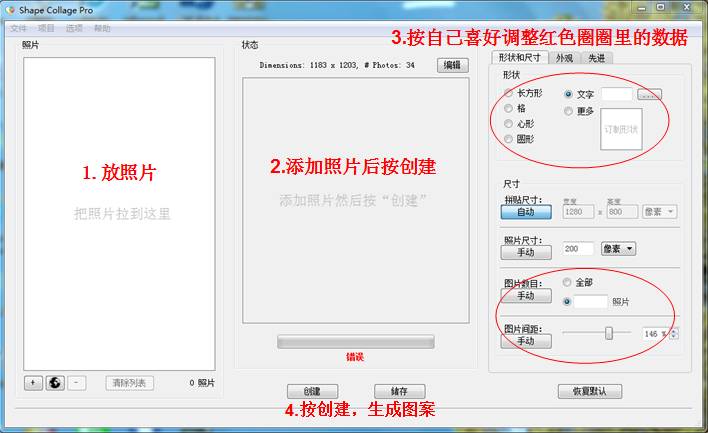Screen dimensions: 708x433
Task: Click the photo count input field
Action: (x=591, y=302)
